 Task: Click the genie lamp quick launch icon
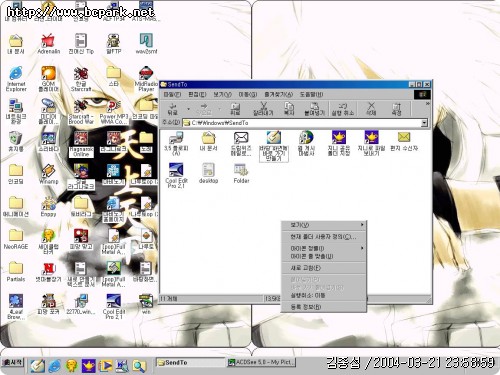coord(88,366)
